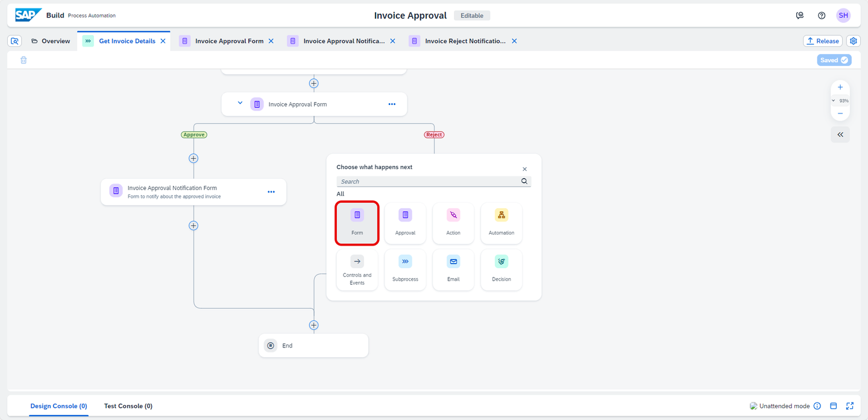Add a step above Invoice Approval Form
Image resolution: width=868 pixels, height=420 pixels.
pos(313,83)
